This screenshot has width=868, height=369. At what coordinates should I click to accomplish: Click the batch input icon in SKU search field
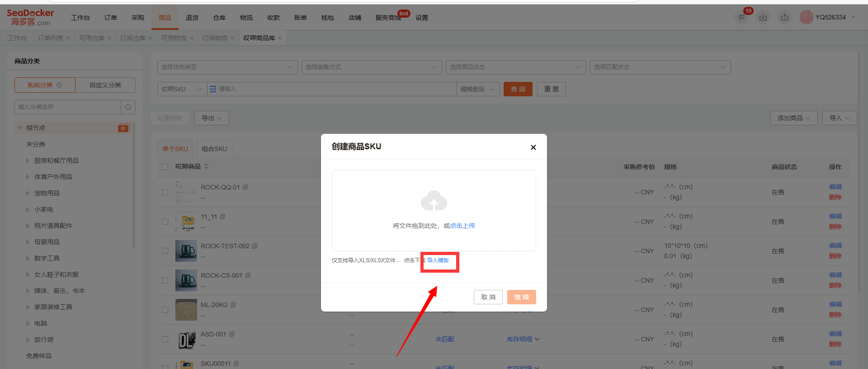tap(213, 89)
